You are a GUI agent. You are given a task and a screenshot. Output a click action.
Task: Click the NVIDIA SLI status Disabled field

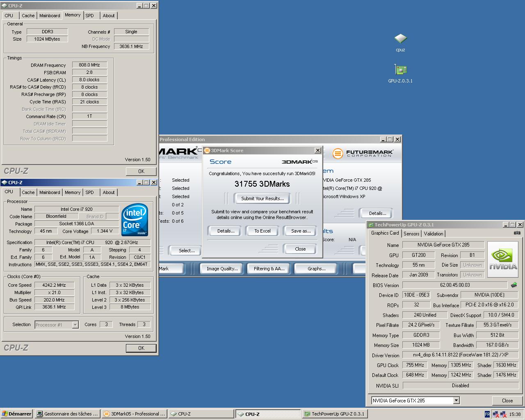click(x=460, y=386)
